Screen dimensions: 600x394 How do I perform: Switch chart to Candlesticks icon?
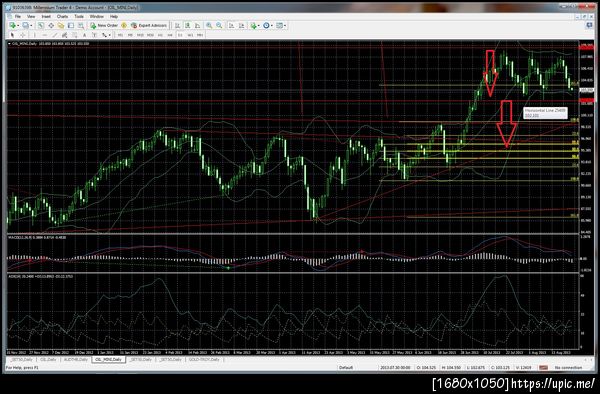(x=188, y=25)
